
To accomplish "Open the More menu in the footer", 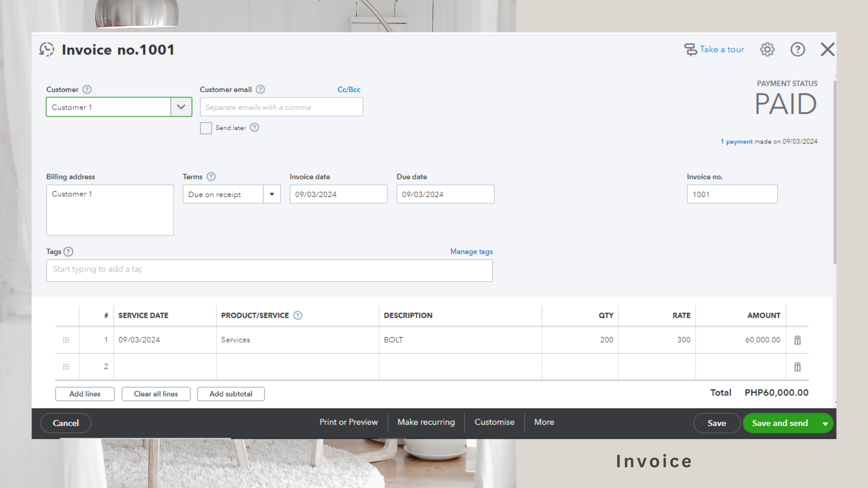I will click(x=544, y=422).
